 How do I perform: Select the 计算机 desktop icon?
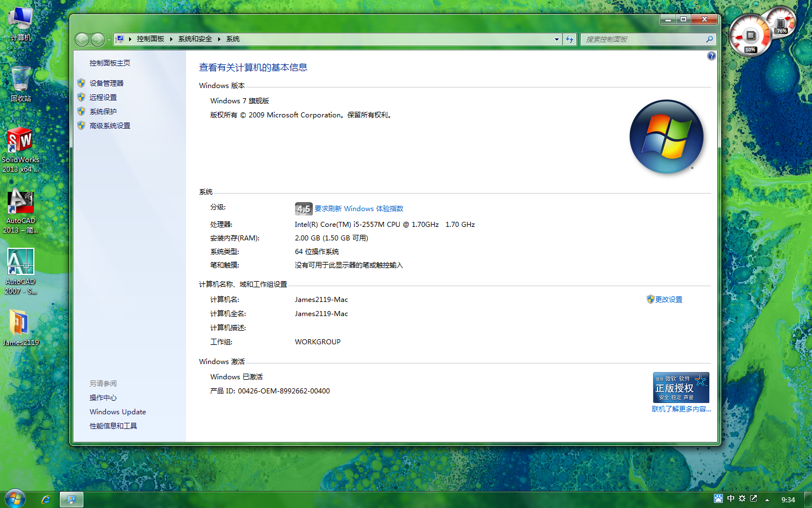pyautogui.click(x=21, y=24)
